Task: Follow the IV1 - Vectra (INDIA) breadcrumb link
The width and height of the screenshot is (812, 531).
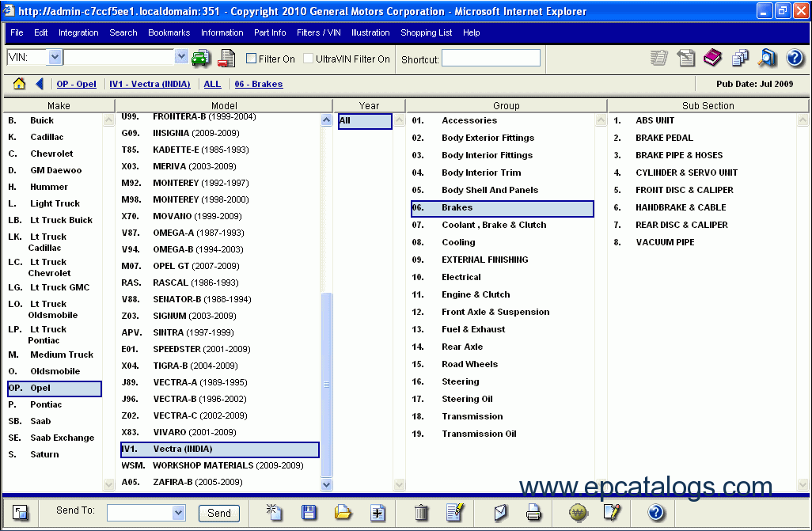Action: [x=150, y=84]
